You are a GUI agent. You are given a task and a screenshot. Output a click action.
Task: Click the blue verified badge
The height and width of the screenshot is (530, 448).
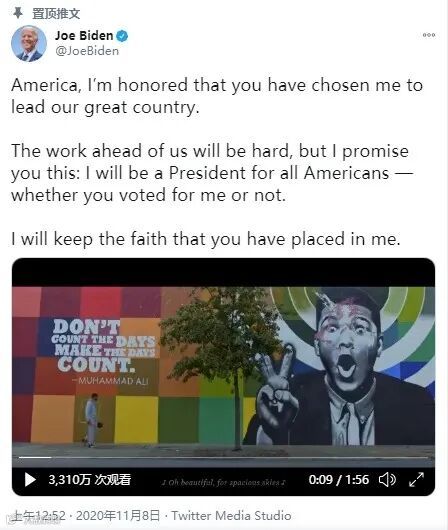pos(122,36)
